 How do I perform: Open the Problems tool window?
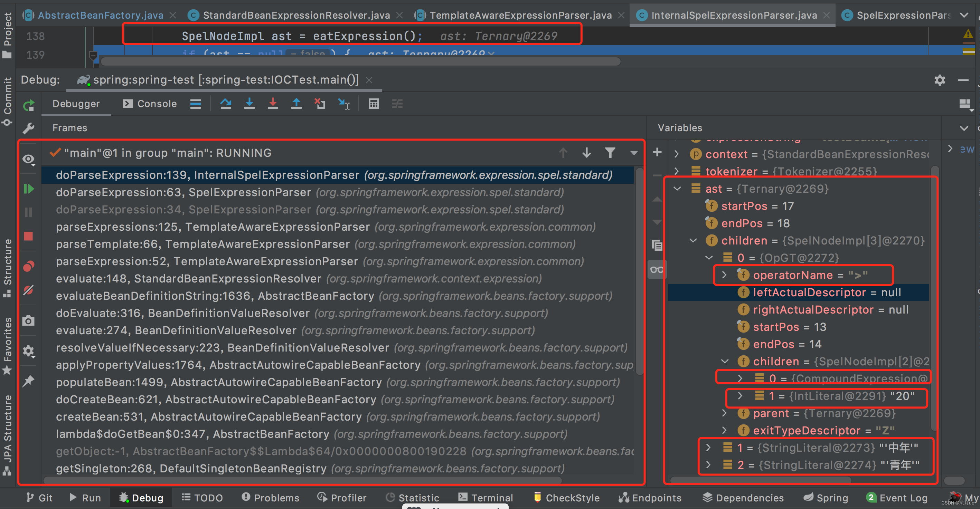pos(271,498)
